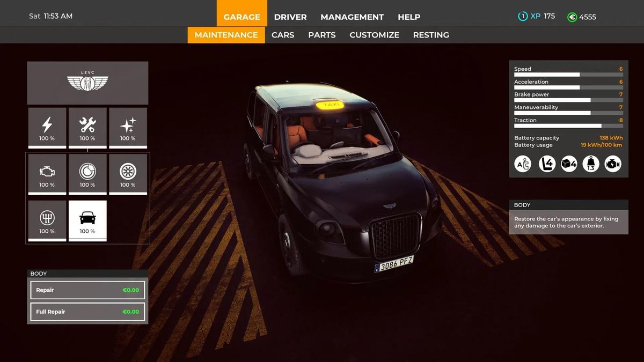Select the brake disc maintenance tile
This screenshot has height=362, width=644.
pos(87,174)
